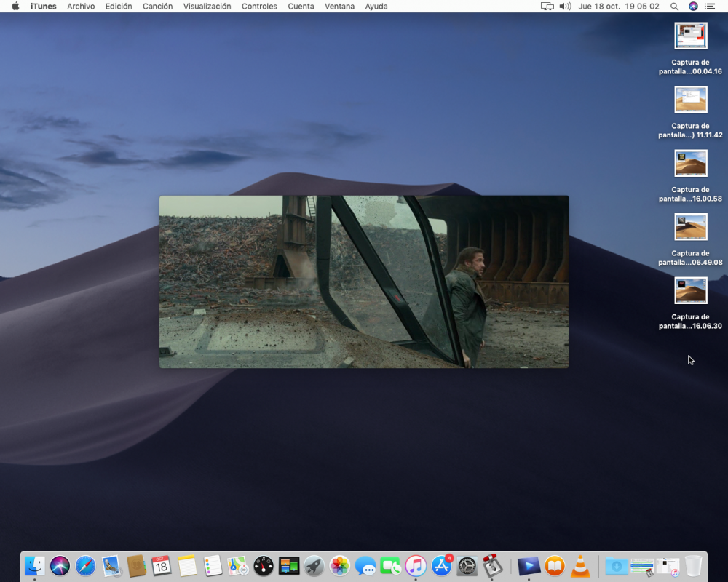Open Downloads folder stack in Dock
The height and width of the screenshot is (582, 728).
click(617, 566)
